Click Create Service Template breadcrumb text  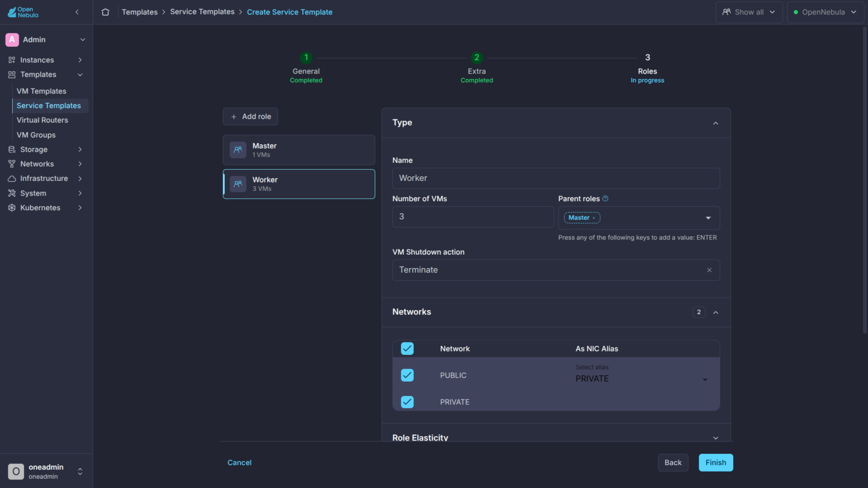pyautogui.click(x=289, y=12)
